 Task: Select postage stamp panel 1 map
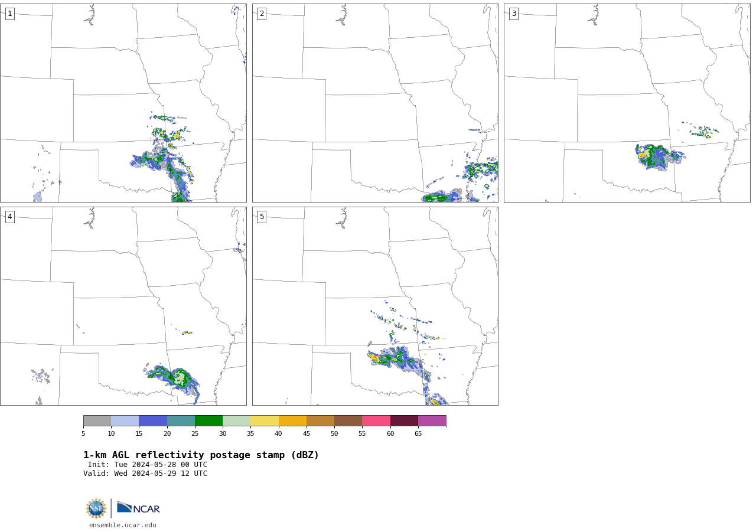123,103
